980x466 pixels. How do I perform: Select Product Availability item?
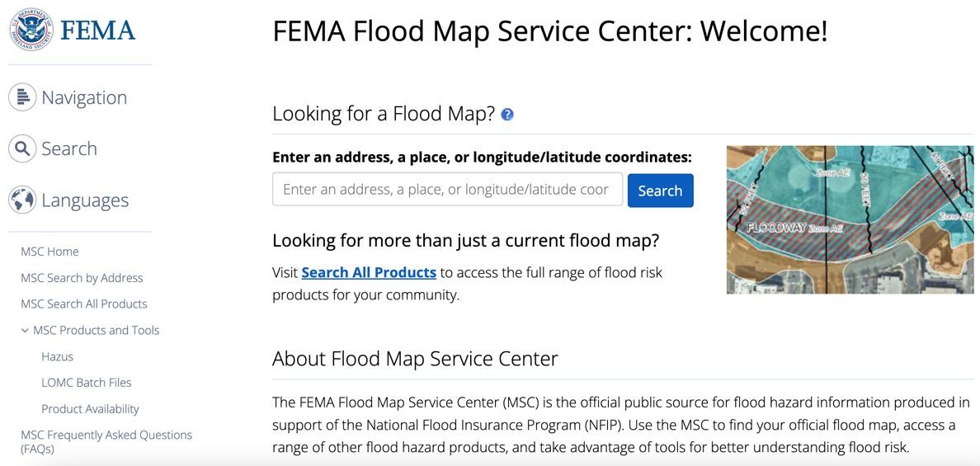[x=90, y=409]
